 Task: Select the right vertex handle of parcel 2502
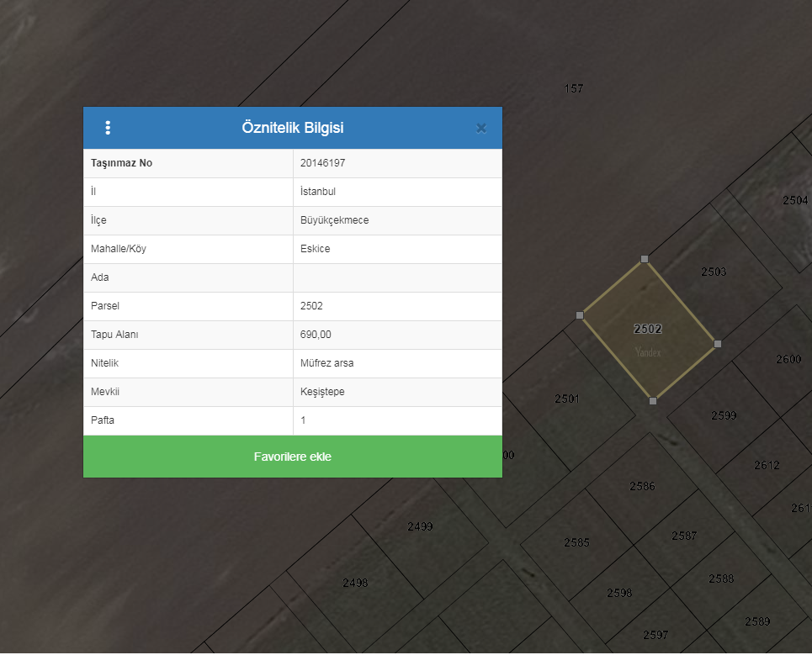coord(718,344)
